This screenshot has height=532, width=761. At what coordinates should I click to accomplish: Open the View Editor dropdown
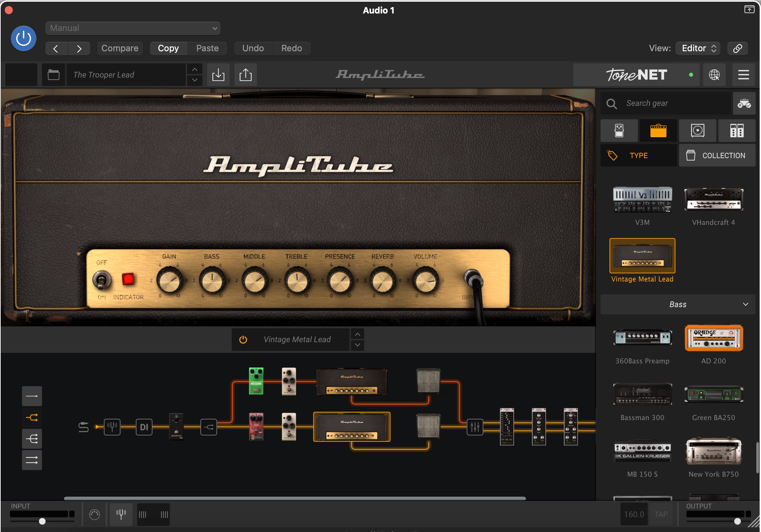point(698,49)
